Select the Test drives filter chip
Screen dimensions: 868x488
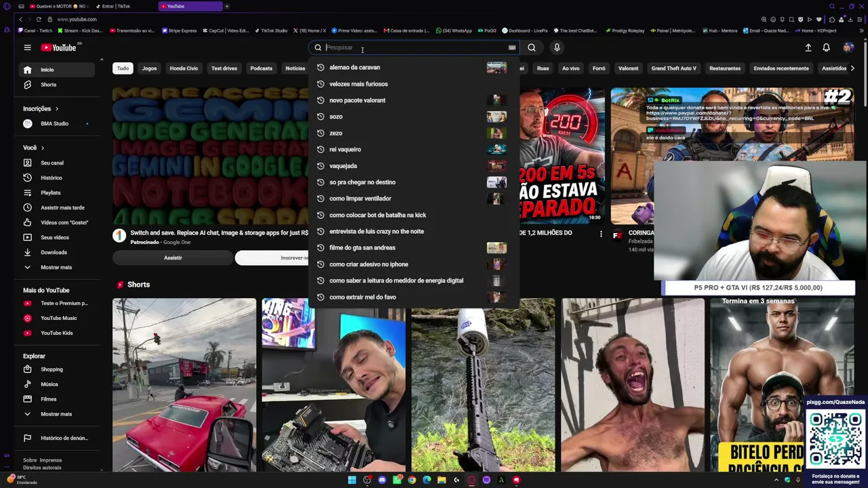pyautogui.click(x=224, y=68)
